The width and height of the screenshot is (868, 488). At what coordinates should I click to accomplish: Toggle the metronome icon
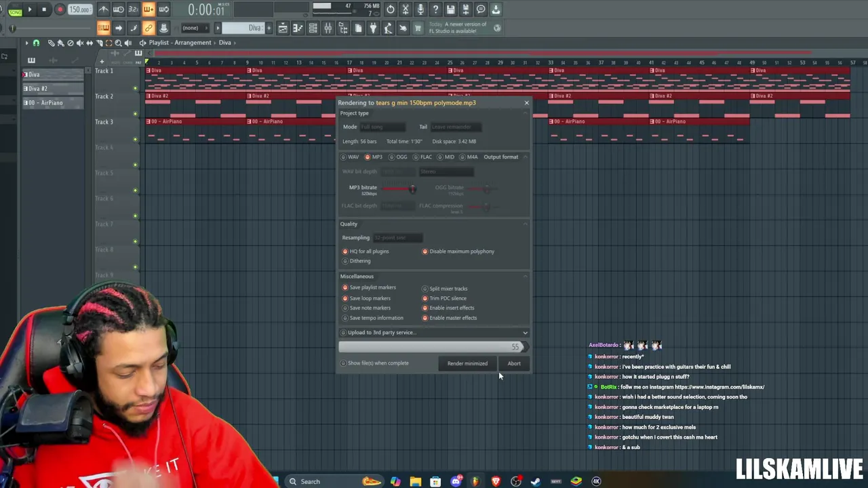(x=103, y=9)
